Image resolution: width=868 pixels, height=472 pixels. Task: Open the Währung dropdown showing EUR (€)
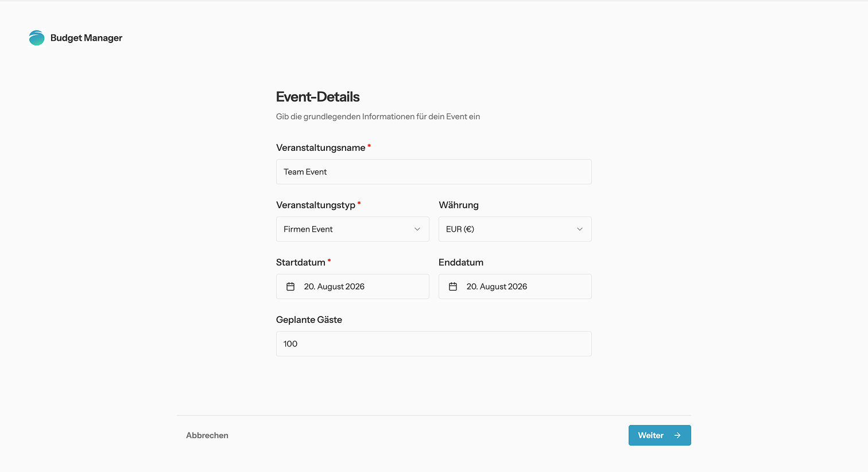click(x=515, y=229)
